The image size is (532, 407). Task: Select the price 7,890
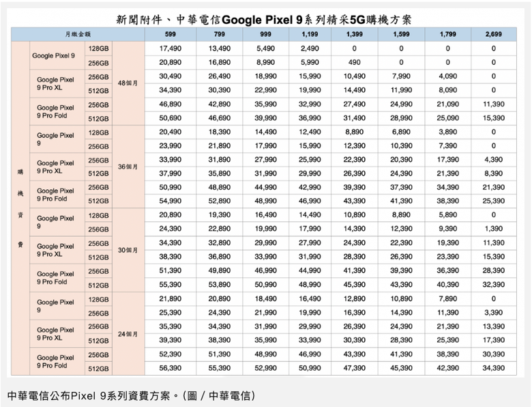(x=448, y=299)
